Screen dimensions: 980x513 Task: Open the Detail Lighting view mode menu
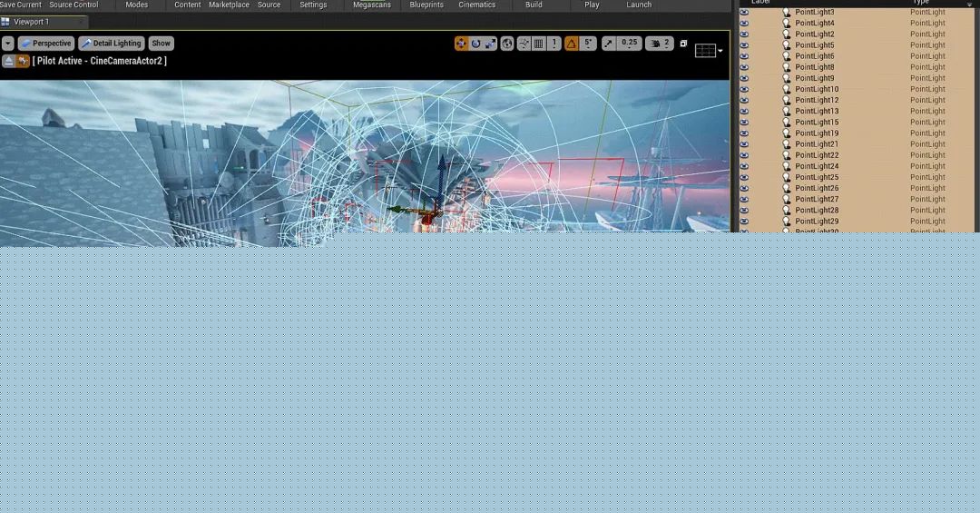[x=112, y=44]
